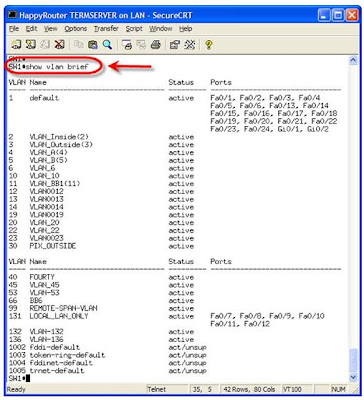Click the second 'Ports' column header
Viewport: 364px width, 400px height.
(x=221, y=261)
